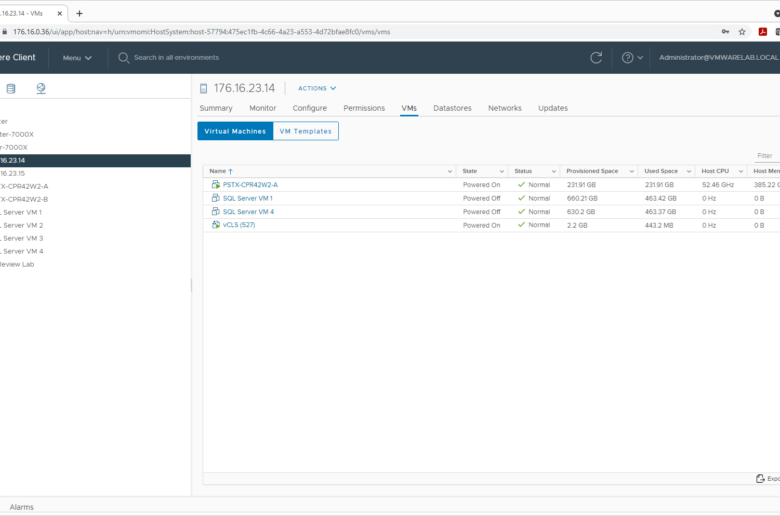Click the PSTX-CPR42W2-A VM icon
780x516 pixels.
click(x=215, y=185)
